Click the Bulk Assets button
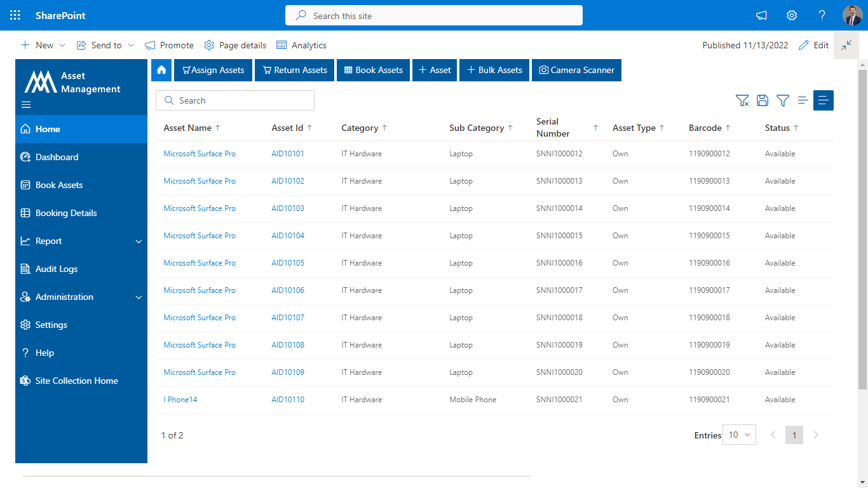The image size is (868, 488). (x=494, y=70)
